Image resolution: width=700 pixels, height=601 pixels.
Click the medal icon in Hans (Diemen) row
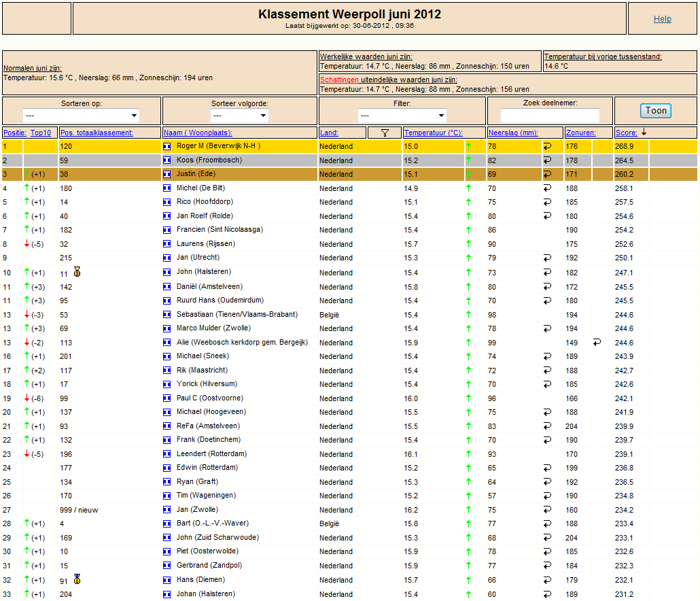point(77,579)
